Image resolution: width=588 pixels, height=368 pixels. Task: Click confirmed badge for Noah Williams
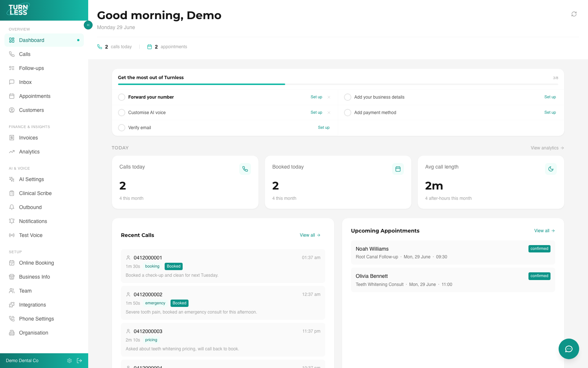pyautogui.click(x=539, y=249)
